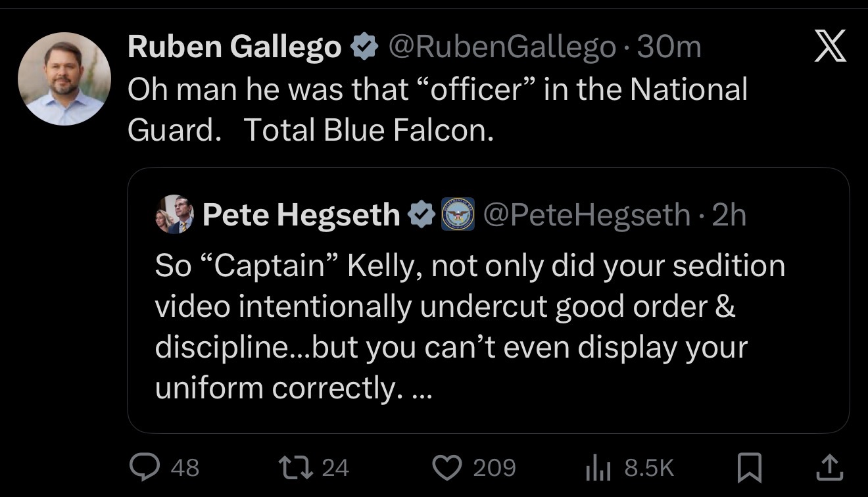
Task: Click Ruben Gallego's verified badge
Action: point(364,48)
